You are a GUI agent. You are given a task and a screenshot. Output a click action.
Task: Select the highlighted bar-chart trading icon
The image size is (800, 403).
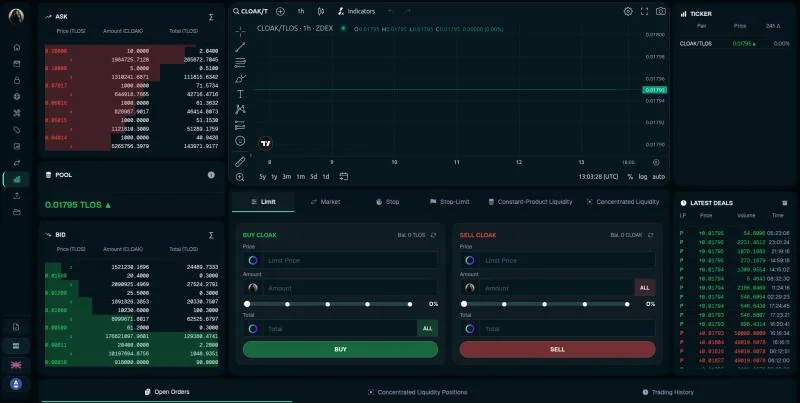click(x=17, y=179)
